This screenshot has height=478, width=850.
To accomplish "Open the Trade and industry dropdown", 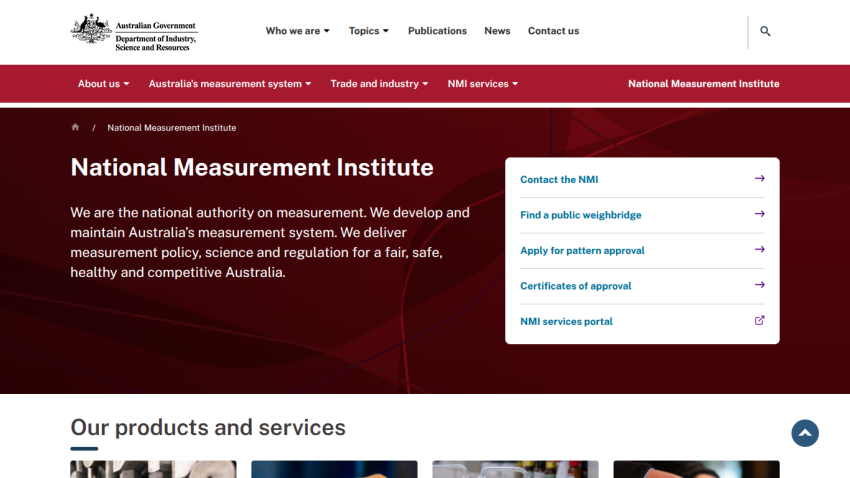I will [x=379, y=84].
